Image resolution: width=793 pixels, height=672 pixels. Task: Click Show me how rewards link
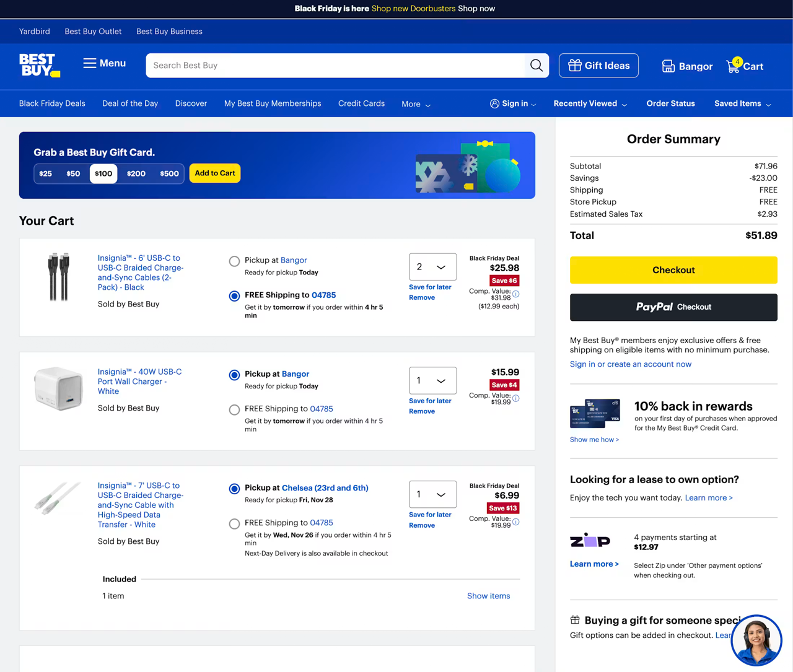(594, 440)
